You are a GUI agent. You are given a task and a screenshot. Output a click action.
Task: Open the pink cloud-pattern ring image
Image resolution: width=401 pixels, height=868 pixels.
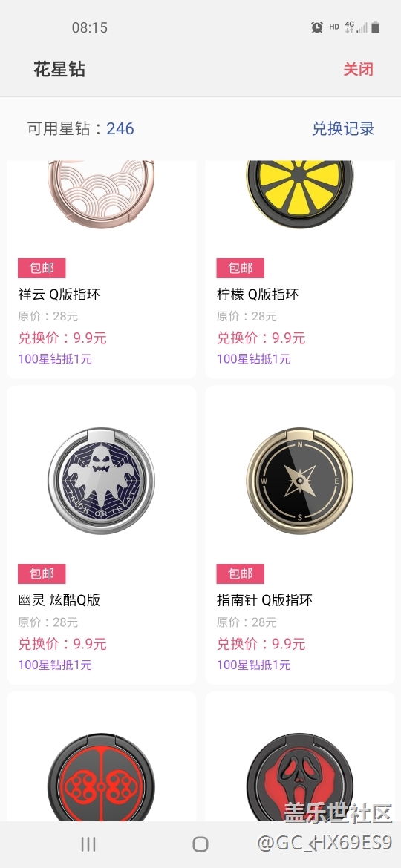click(101, 194)
